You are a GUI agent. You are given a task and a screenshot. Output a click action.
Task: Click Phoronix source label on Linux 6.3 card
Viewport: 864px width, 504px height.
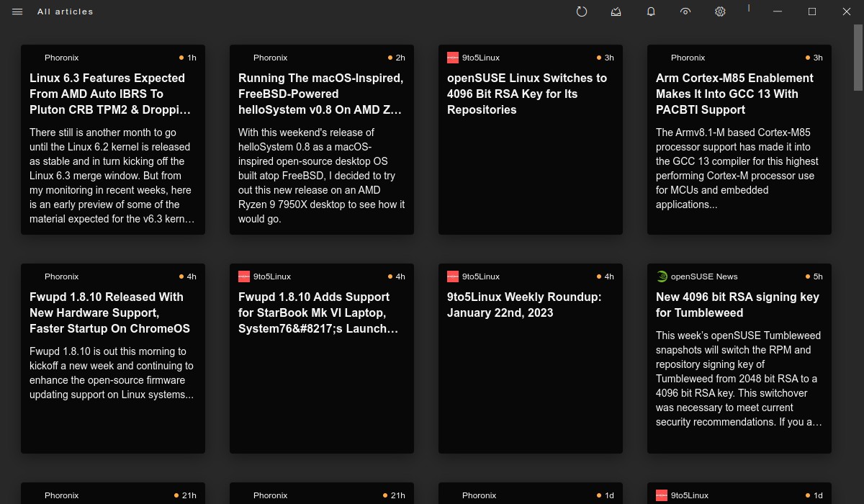tap(61, 58)
